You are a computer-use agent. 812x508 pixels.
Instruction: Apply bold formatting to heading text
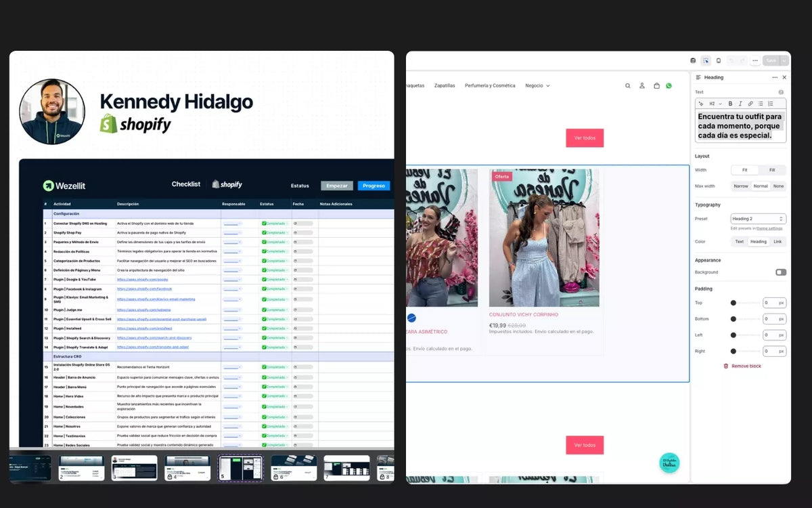coord(730,104)
